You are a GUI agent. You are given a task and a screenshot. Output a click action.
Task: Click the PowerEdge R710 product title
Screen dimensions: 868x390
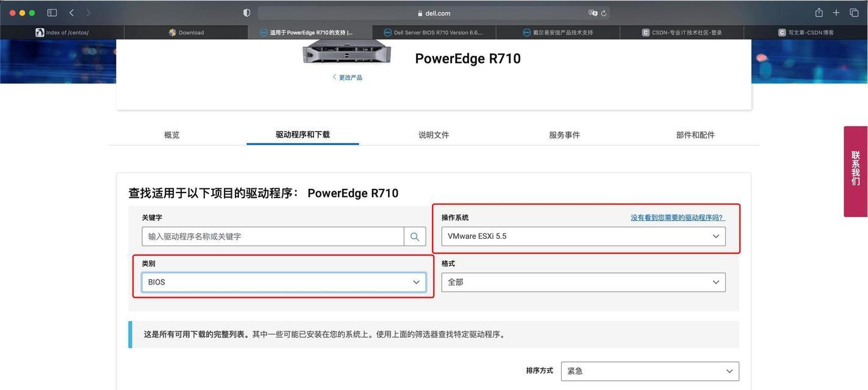point(468,58)
